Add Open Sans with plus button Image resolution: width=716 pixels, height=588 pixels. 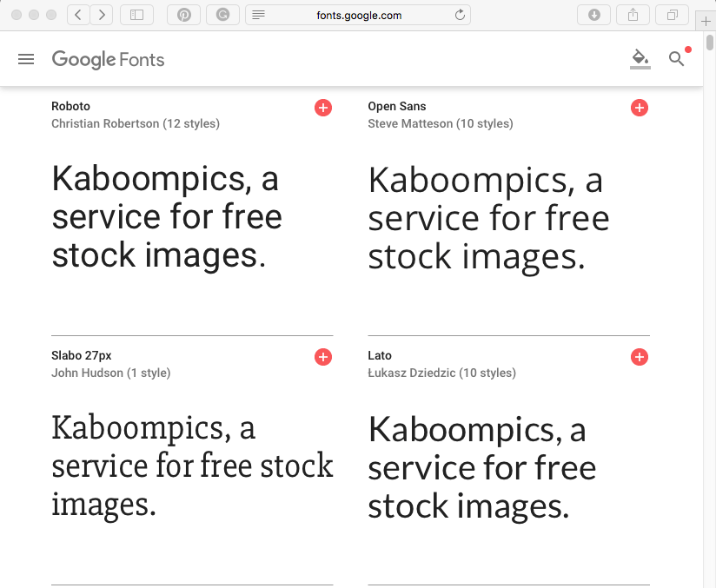[640, 108]
